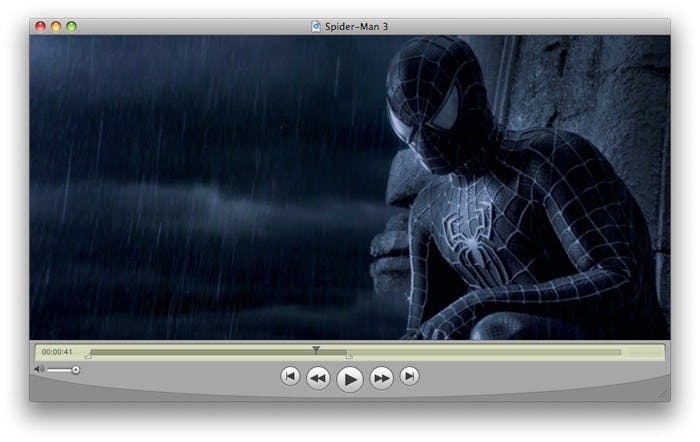The image size is (700, 442).
Task: Click the Spider-Man 3 window title
Action: pyautogui.click(x=356, y=27)
